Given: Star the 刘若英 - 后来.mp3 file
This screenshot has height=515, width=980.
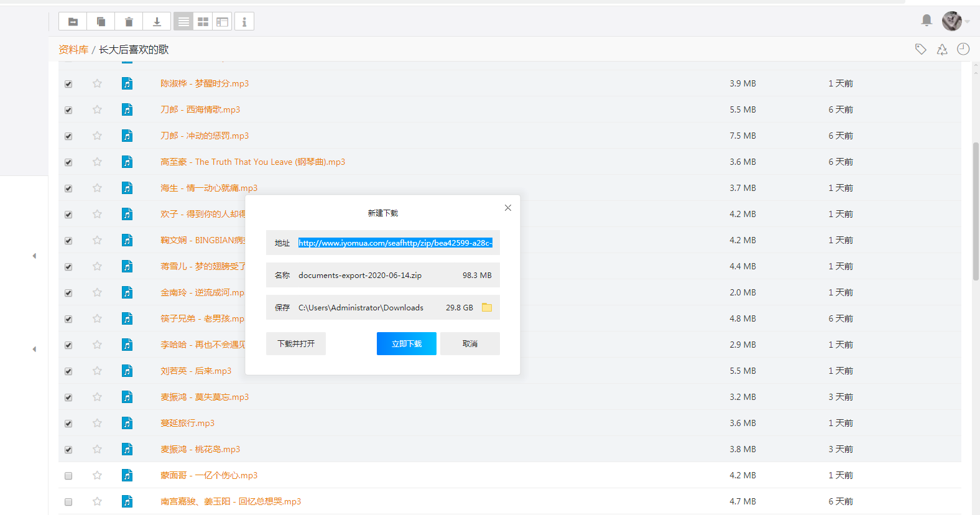Looking at the screenshot, I should pyautogui.click(x=97, y=371).
